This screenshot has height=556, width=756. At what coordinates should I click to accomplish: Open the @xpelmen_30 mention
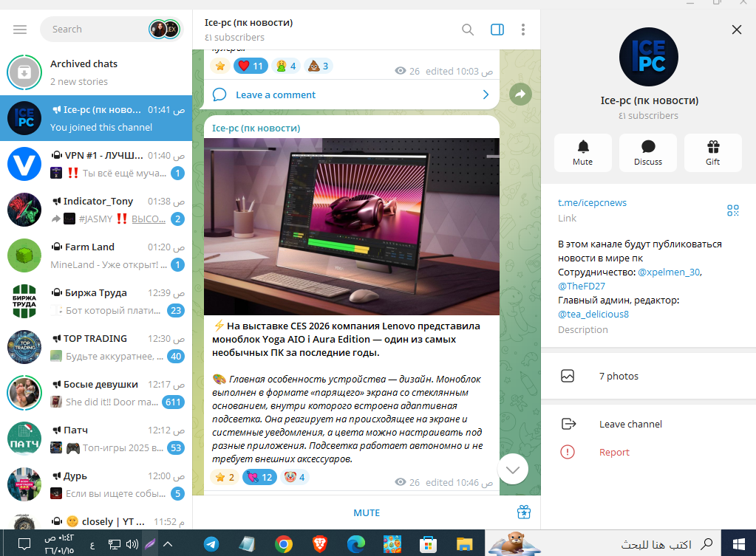pyautogui.click(x=669, y=272)
